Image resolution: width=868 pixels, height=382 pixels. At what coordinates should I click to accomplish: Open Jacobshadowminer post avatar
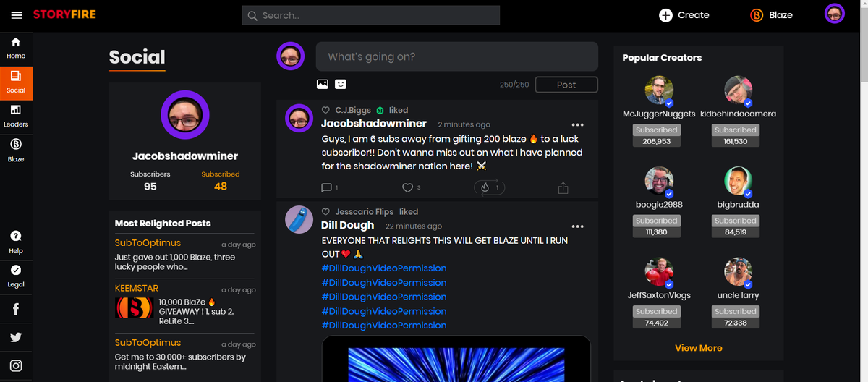(x=299, y=118)
